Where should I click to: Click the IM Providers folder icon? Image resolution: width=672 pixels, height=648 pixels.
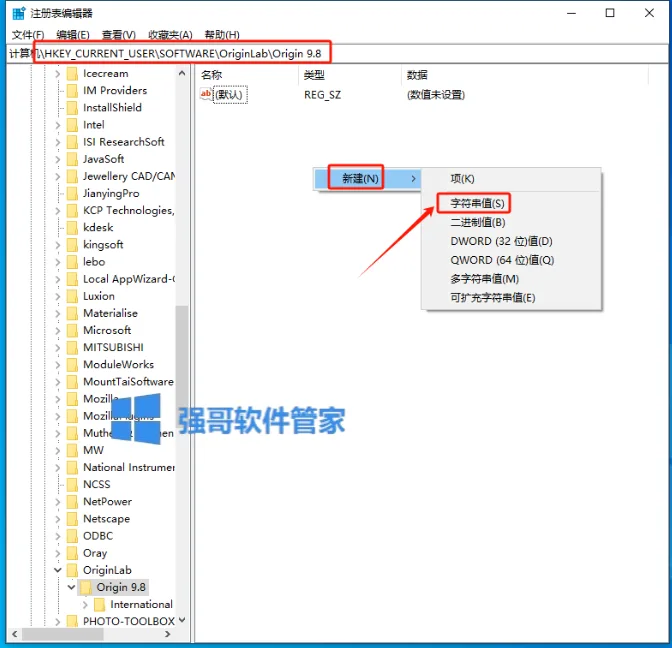tap(72, 90)
